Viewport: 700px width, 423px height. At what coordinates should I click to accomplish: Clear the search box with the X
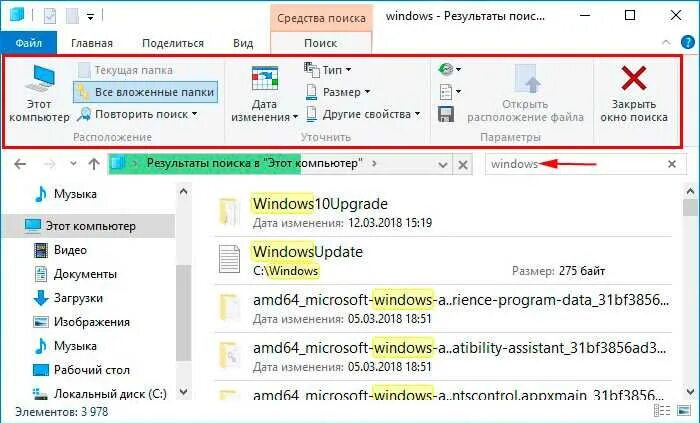point(672,164)
